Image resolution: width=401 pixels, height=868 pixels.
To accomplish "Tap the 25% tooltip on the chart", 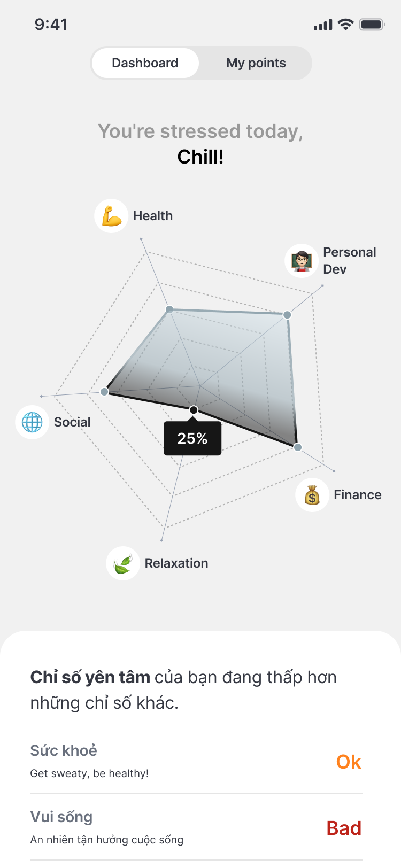I will pyautogui.click(x=192, y=439).
